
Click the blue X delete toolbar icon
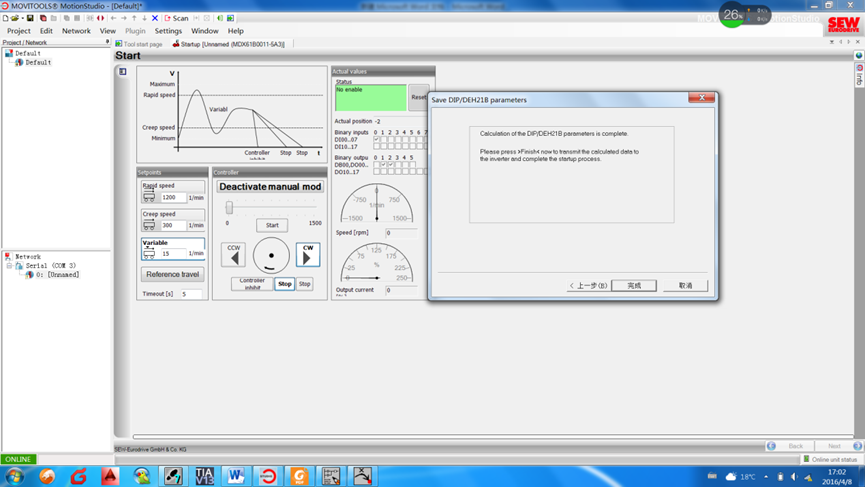tap(155, 18)
